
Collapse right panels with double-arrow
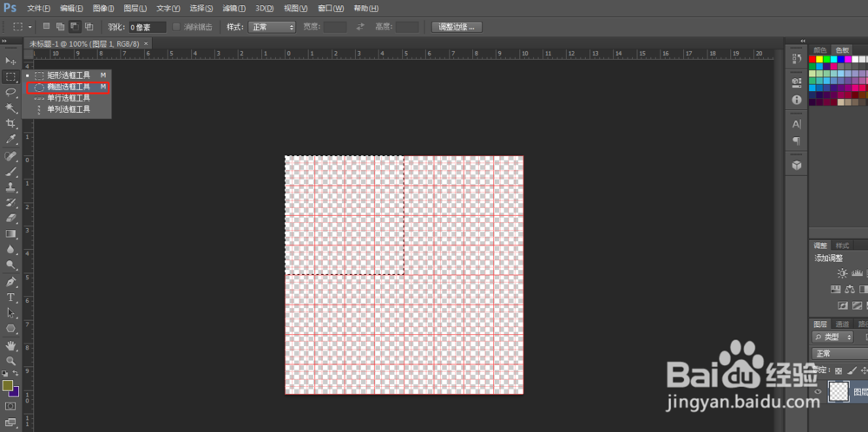coord(802,41)
